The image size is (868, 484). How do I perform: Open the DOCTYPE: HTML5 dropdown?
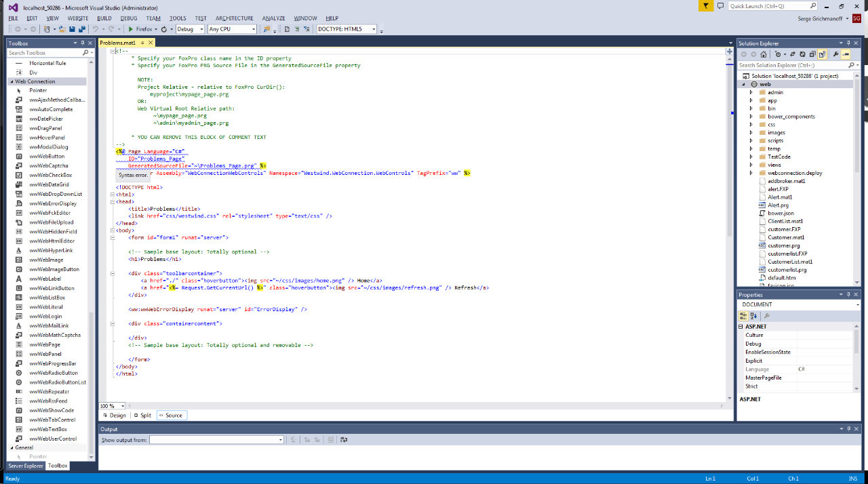(348, 29)
